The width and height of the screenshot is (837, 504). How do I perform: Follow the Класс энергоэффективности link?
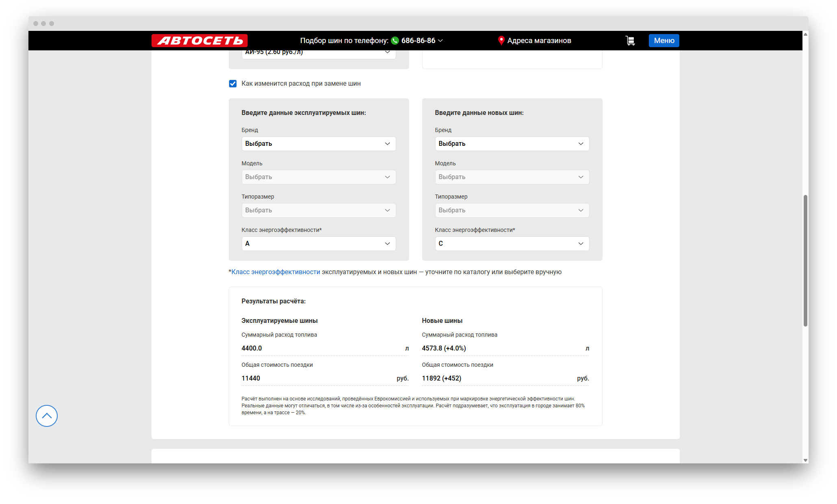[275, 272]
